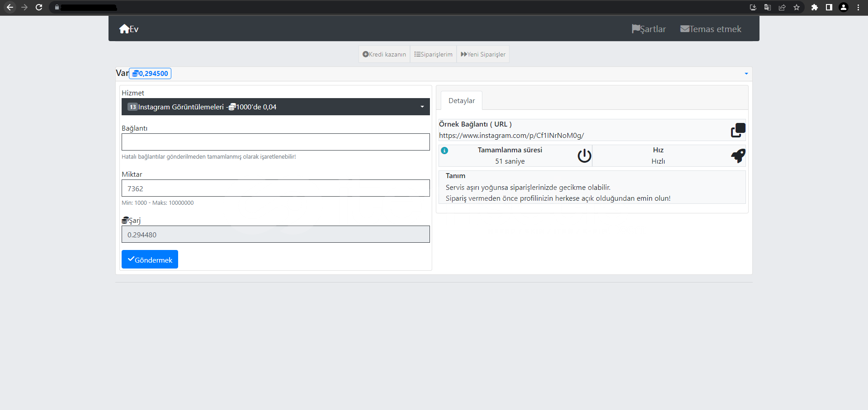Switch to the Detaylar tab
Screen dimensions: 868x410
pyautogui.click(x=461, y=101)
